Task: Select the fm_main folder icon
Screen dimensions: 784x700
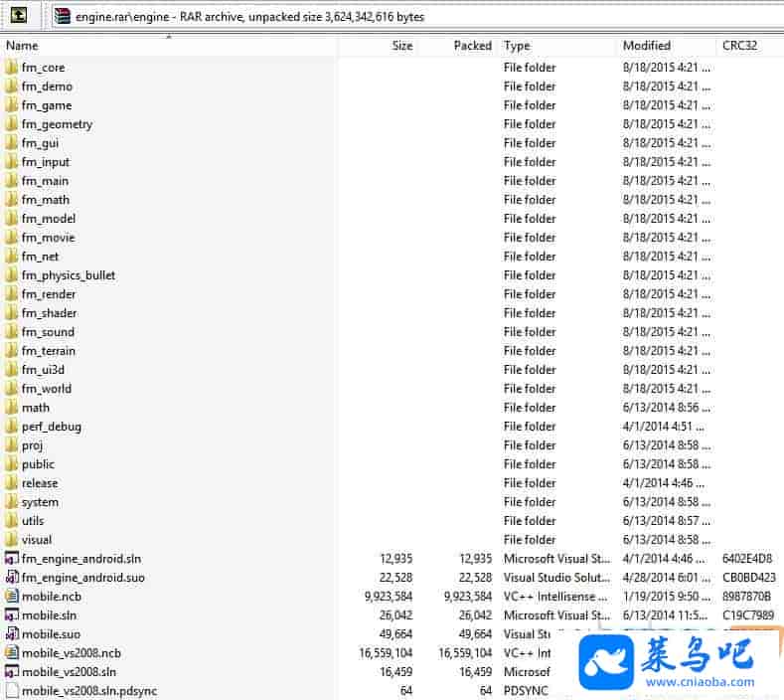Action: pos(11,181)
